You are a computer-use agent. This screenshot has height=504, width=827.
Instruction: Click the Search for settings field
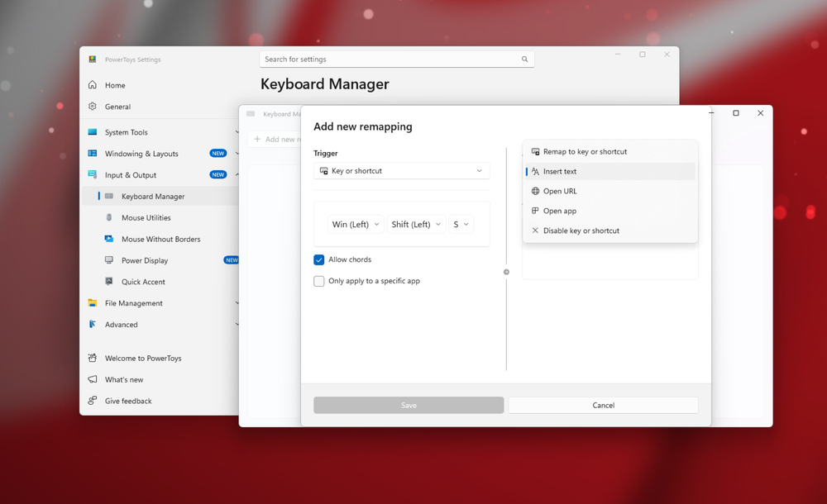coord(397,59)
